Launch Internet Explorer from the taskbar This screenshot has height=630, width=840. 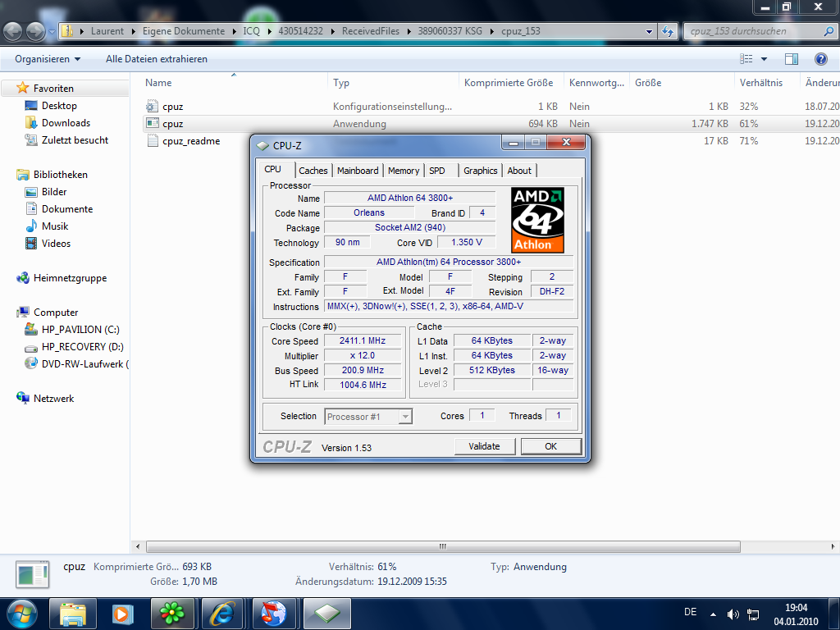(x=221, y=614)
